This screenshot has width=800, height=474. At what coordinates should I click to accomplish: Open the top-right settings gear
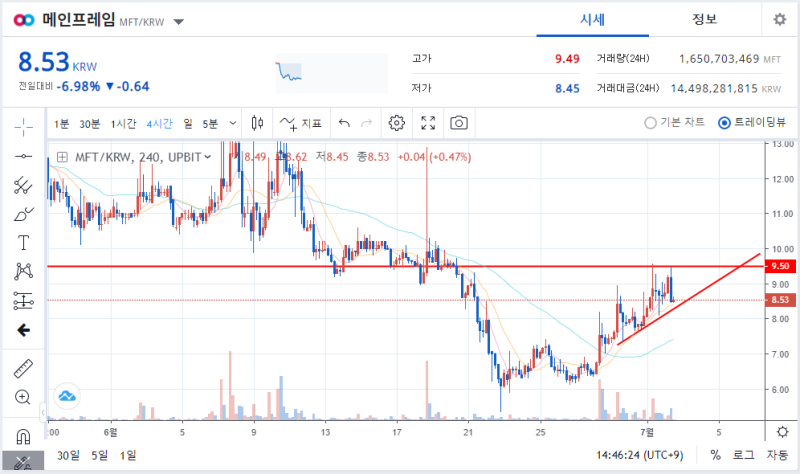point(780,19)
